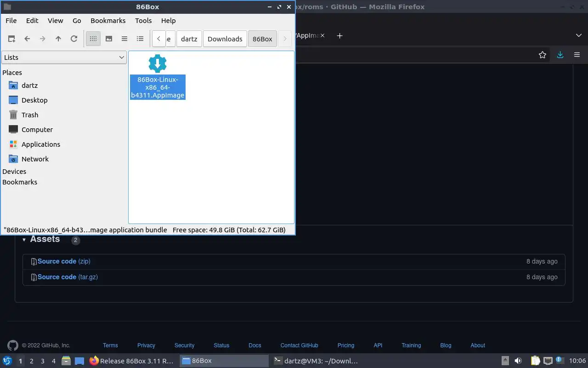Image resolution: width=588 pixels, height=368 pixels.
Task: Switch to thumbnail view mode
Action: coord(109,39)
